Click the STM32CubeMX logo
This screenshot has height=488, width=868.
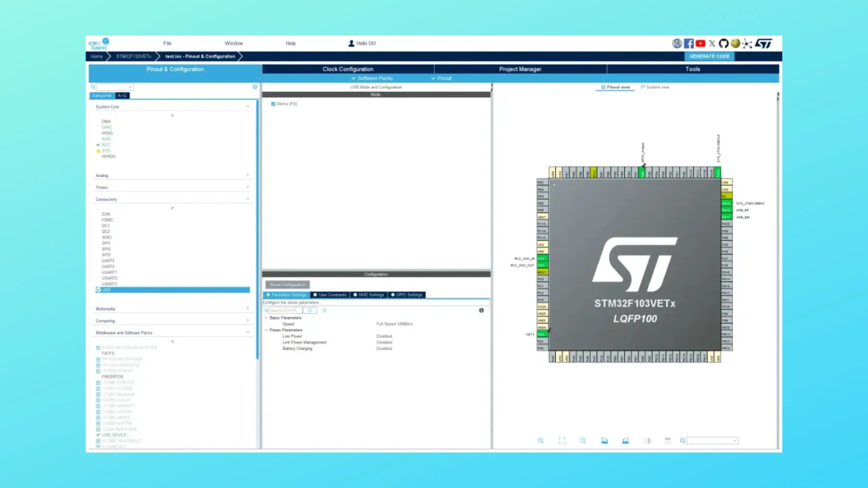(99, 44)
